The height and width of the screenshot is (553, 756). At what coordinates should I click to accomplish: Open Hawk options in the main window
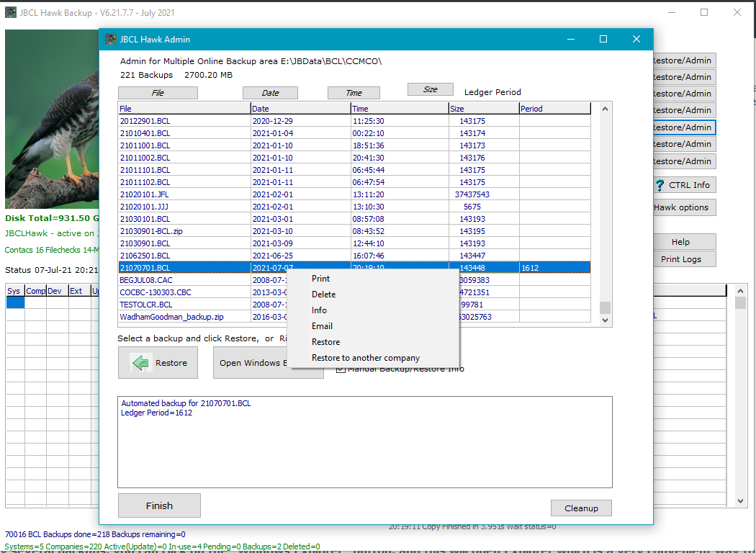point(681,207)
